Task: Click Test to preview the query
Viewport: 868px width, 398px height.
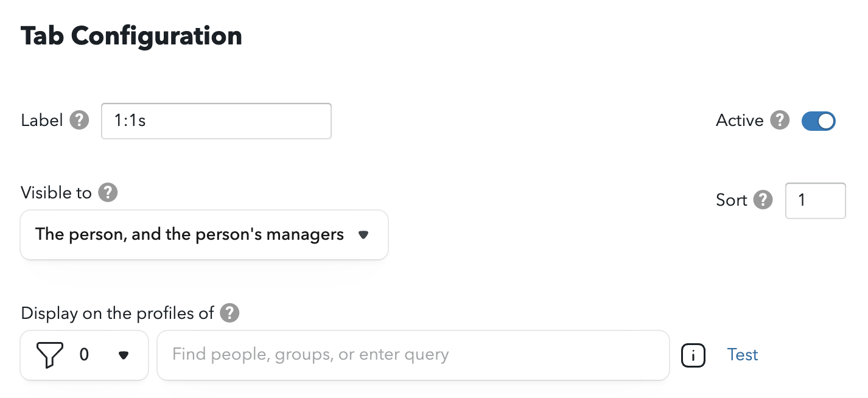Action: point(742,354)
